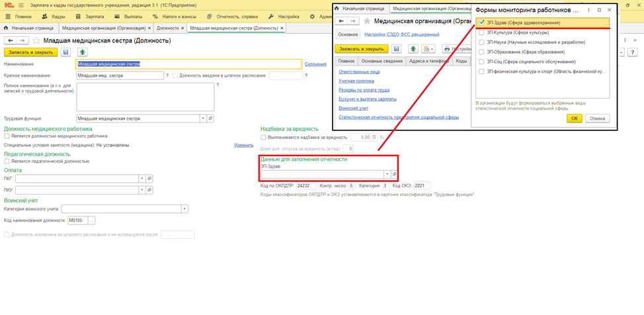Open the create-based-on dropdown icon in organization toolbar
Screen dimensions: 644x315
pyautogui.click(x=428, y=49)
